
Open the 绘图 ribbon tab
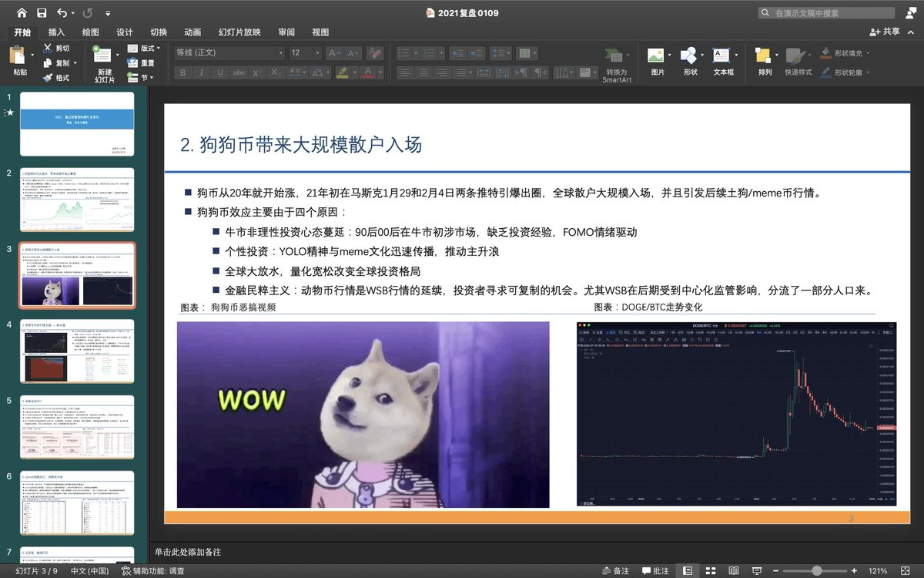[x=90, y=32]
